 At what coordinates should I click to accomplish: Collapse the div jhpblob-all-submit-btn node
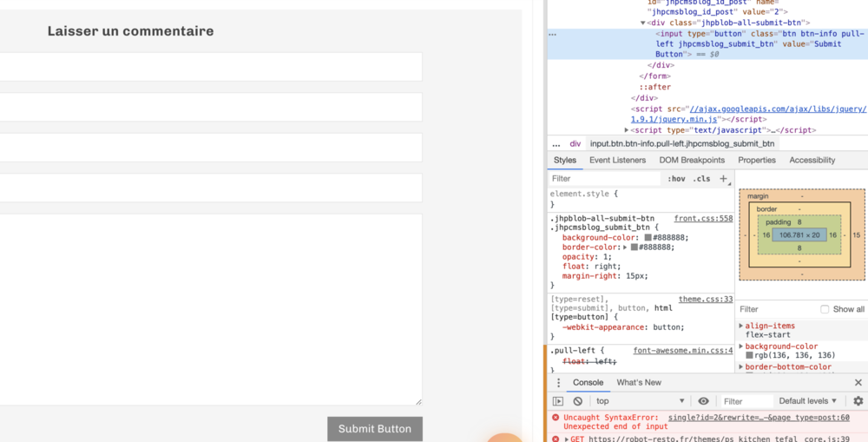642,23
